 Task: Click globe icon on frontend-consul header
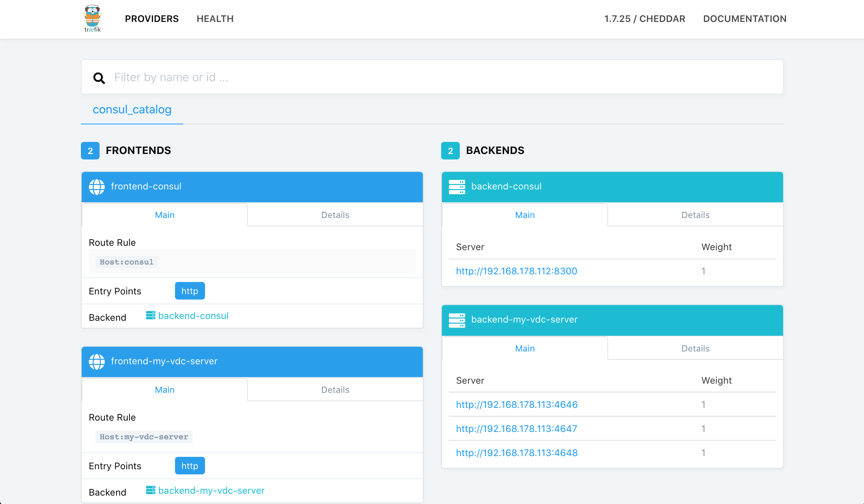[97, 187]
